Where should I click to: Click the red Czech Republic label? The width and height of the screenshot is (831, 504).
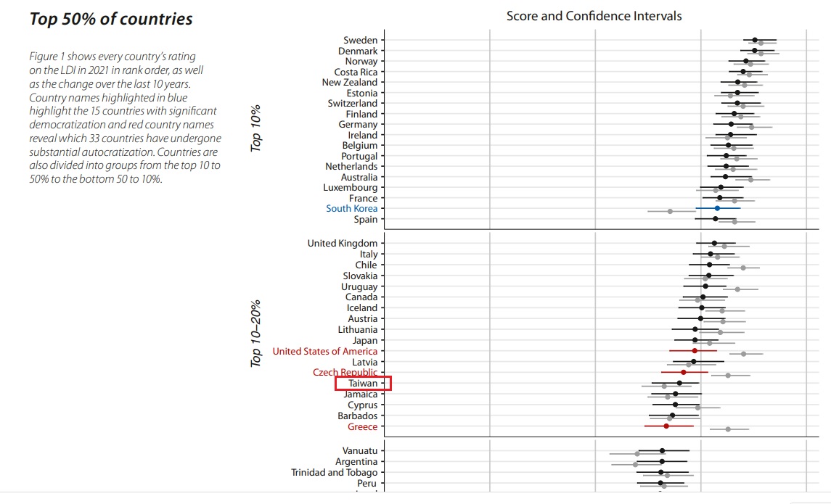[x=345, y=373]
